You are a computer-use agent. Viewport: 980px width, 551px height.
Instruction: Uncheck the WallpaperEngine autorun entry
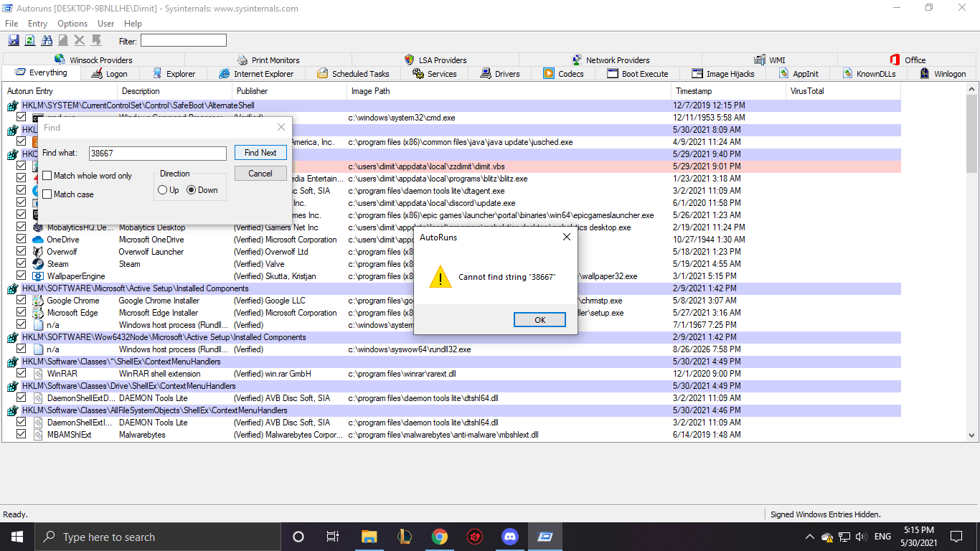[x=22, y=276]
